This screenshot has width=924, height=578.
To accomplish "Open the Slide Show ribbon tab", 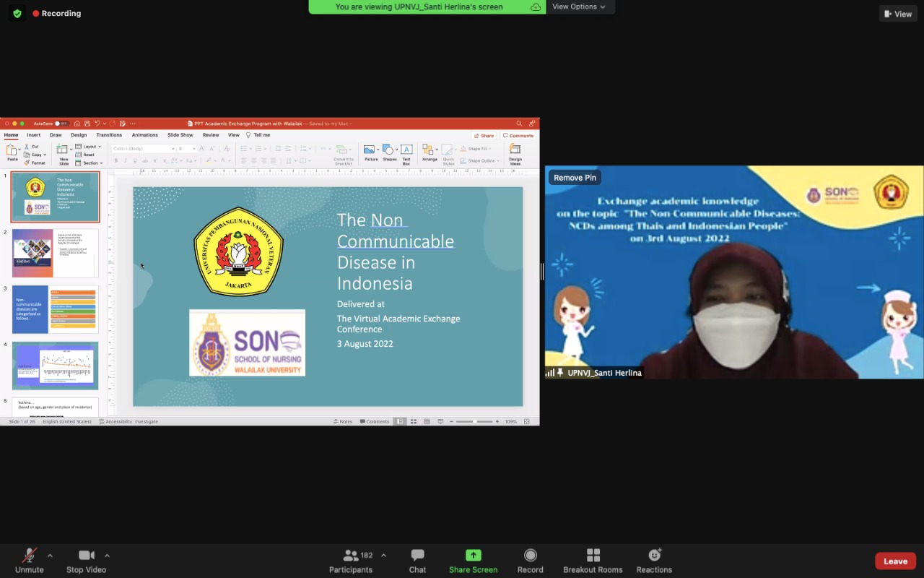I will [x=180, y=135].
